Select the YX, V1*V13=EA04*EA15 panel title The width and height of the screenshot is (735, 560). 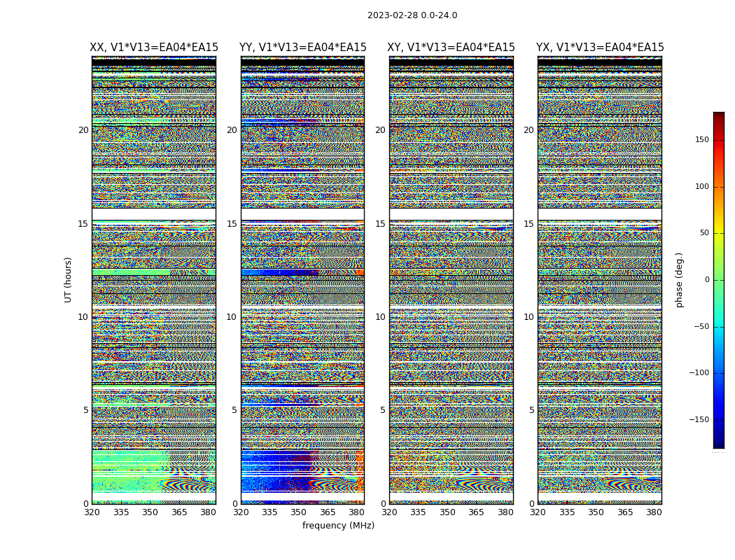(600, 48)
